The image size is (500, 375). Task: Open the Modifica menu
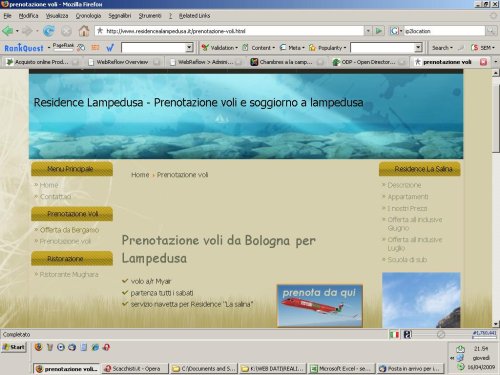pyautogui.click(x=28, y=16)
